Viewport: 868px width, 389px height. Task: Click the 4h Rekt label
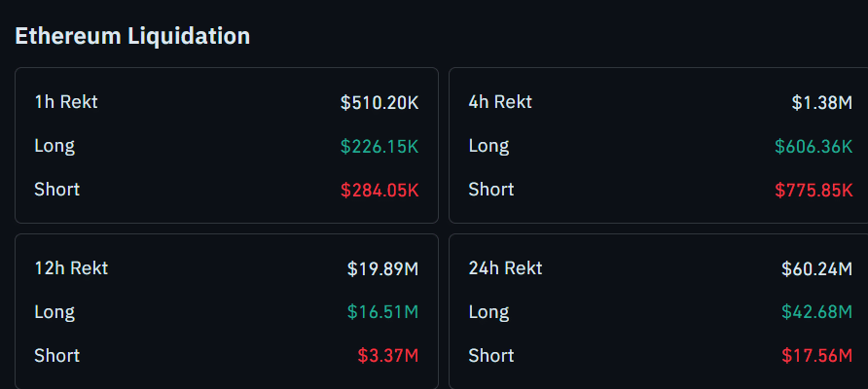coord(500,101)
